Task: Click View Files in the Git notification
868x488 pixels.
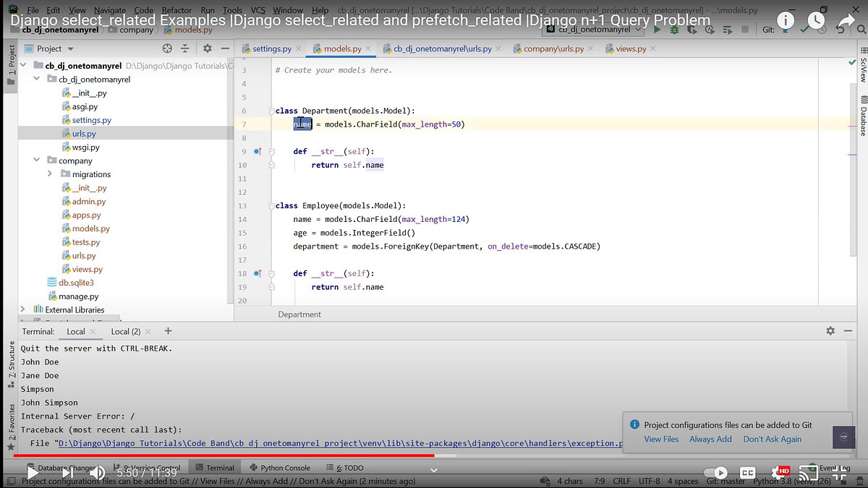Action: coord(661,439)
